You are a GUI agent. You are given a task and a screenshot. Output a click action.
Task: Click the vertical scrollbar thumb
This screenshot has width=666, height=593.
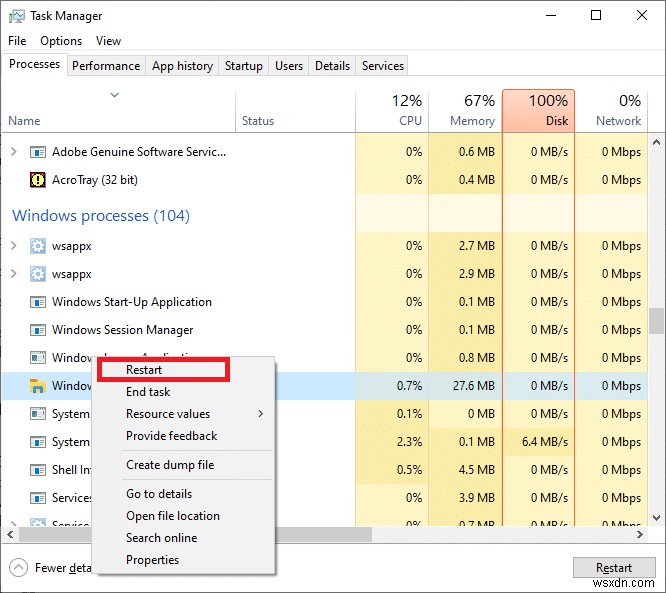click(x=657, y=320)
